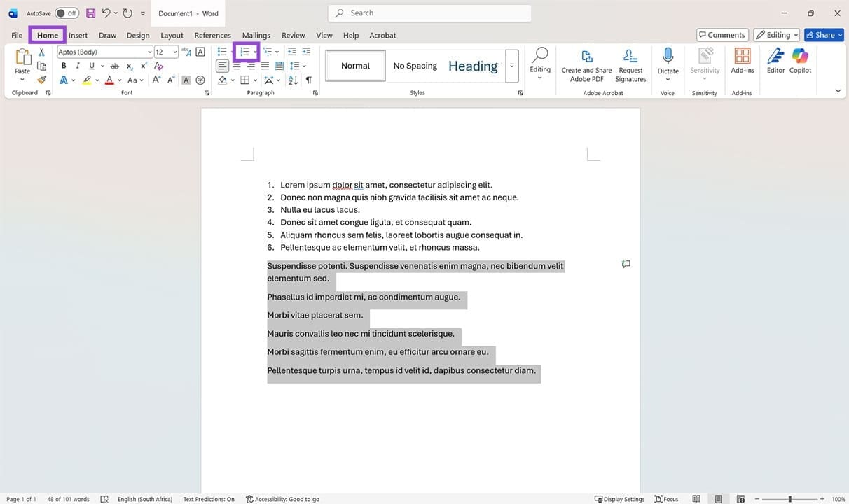Switch to the Mailings tab
This screenshot has height=504, width=849.
point(255,35)
